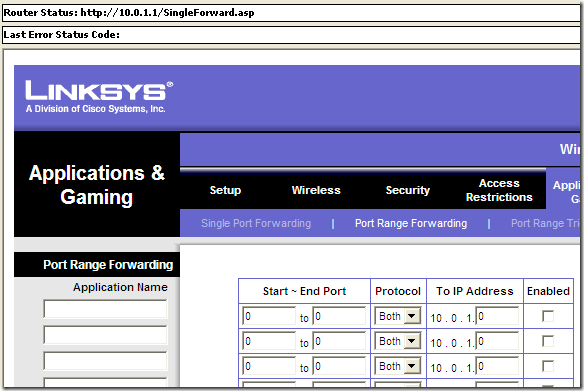The image size is (584, 391).
Task: Go to Port Range Forwarding subtab
Action: pos(411,223)
